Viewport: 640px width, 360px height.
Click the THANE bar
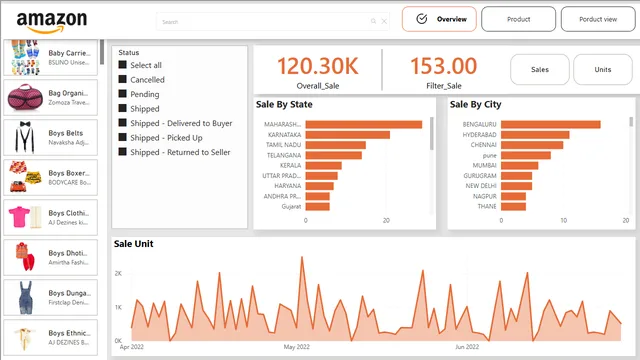513,207
